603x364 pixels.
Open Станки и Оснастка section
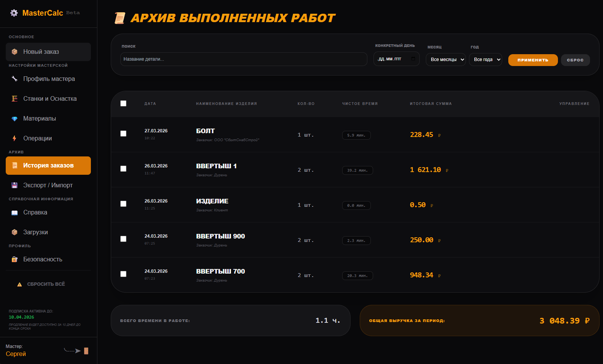tap(50, 99)
